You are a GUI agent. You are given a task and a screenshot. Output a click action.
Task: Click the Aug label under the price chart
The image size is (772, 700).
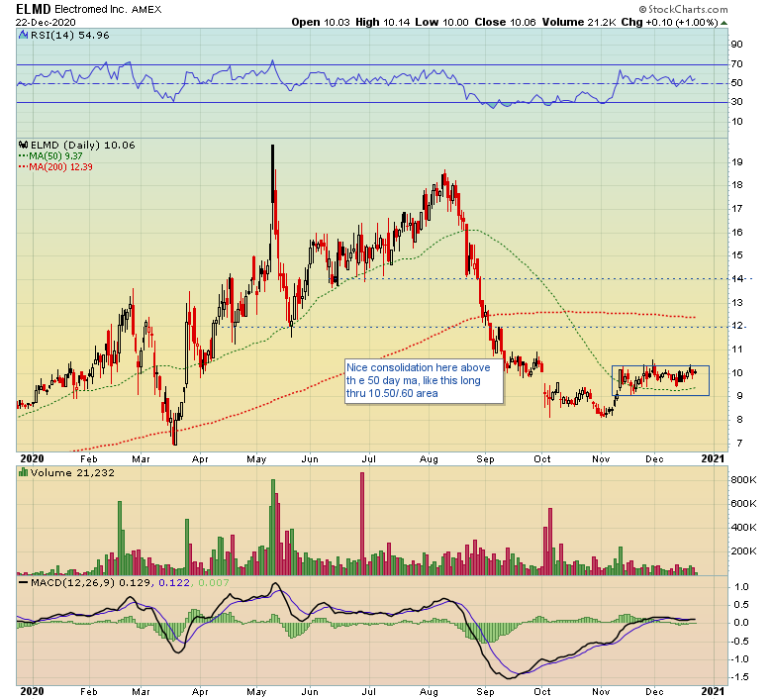pyautogui.click(x=429, y=459)
